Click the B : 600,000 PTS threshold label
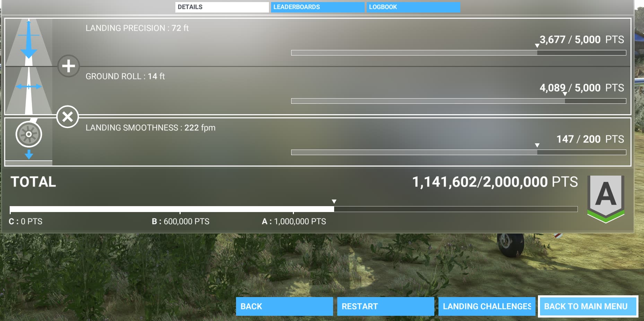The height and width of the screenshot is (321, 644). (181, 221)
